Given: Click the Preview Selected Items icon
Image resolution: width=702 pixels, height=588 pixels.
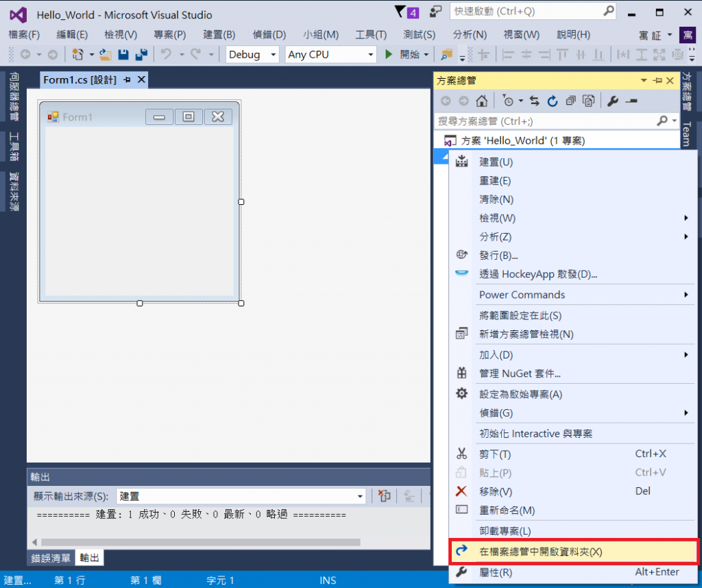Looking at the screenshot, I should click(631, 101).
